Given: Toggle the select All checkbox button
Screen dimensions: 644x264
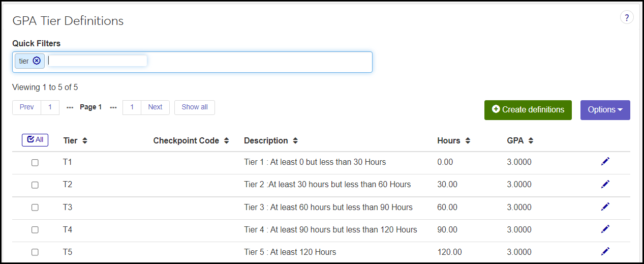Looking at the screenshot, I should pos(35,140).
